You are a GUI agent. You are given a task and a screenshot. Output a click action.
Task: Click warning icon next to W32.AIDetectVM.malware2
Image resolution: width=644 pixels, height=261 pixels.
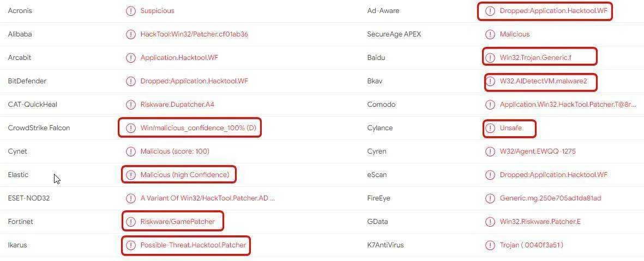click(490, 81)
